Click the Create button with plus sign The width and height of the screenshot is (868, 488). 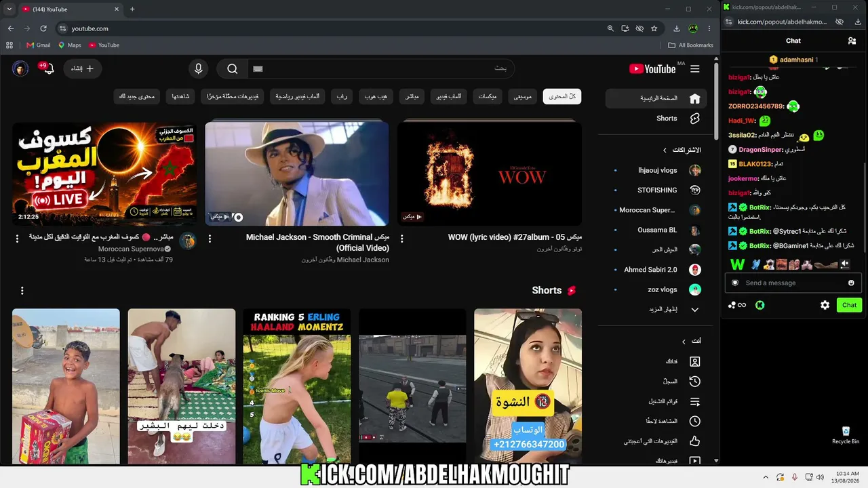coord(83,68)
